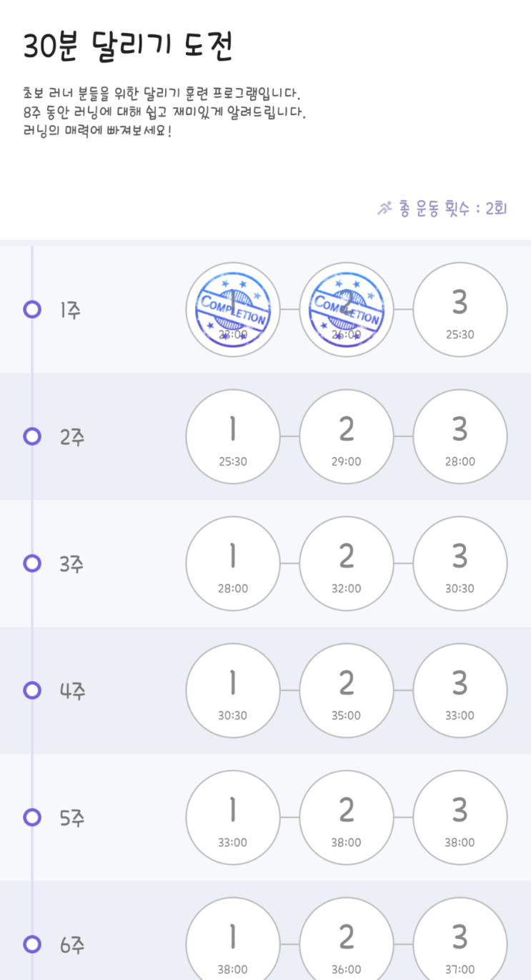531x980 pixels.
Task: Click the 30분 달리기 도전 title
Action: click(129, 47)
